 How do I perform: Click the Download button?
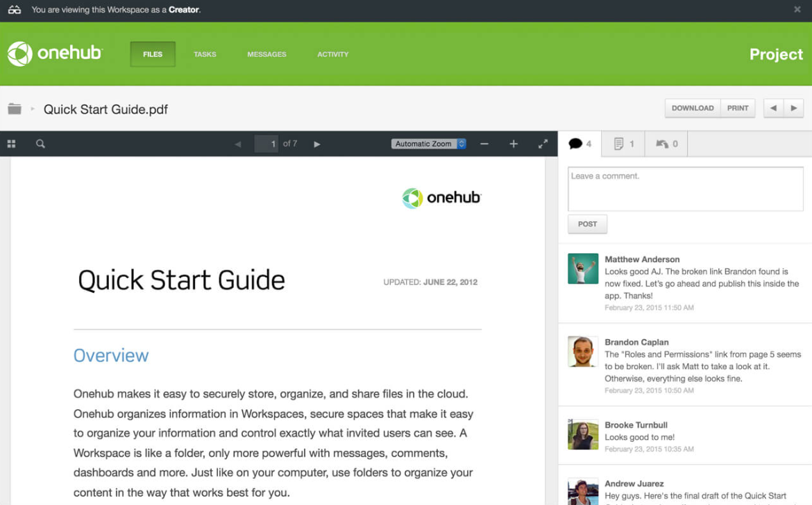(x=692, y=108)
